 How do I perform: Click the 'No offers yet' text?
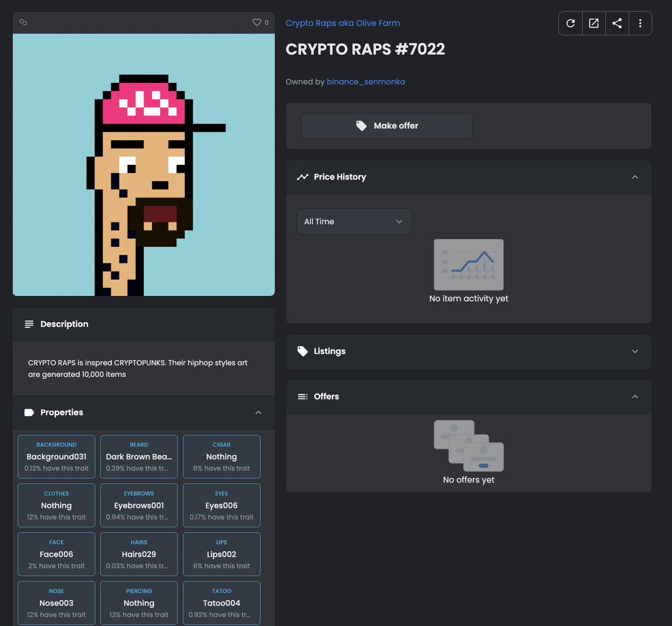coord(469,480)
